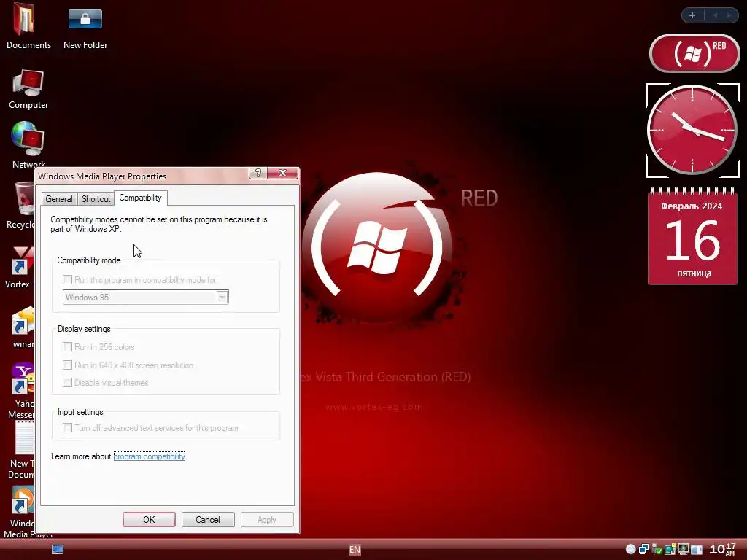747x560 pixels.
Task: Click the previous arrow in sidebar control
Action: [x=715, y=15]
